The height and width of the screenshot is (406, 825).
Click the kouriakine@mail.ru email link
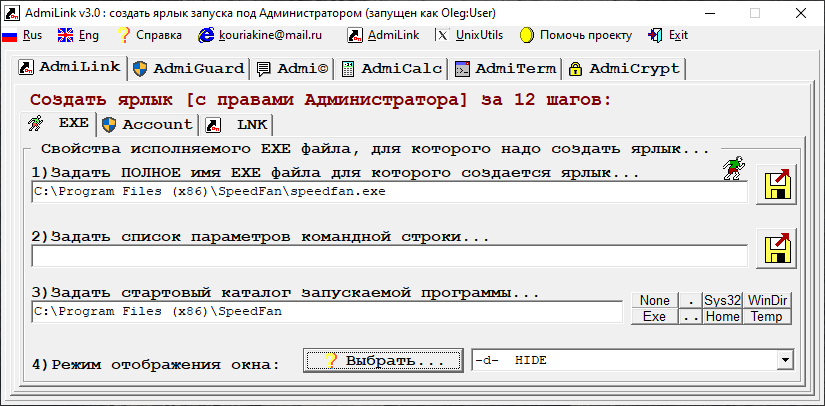[x=260, y=35]
